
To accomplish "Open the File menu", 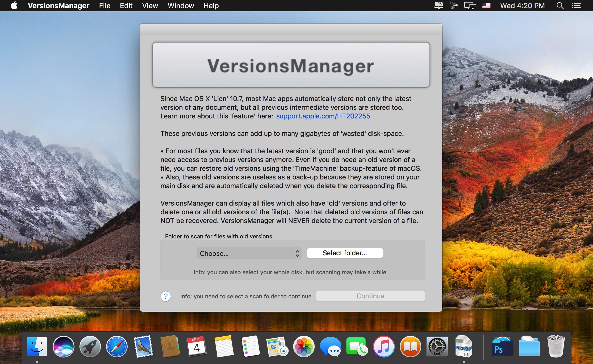I will pos(105,5).
